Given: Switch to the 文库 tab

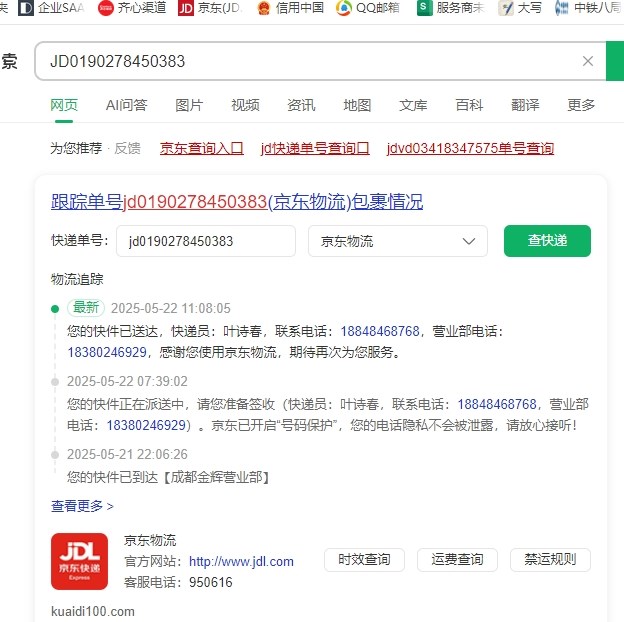Looking at the screenshot, I should pyautogui.click(x=413, y=105).
